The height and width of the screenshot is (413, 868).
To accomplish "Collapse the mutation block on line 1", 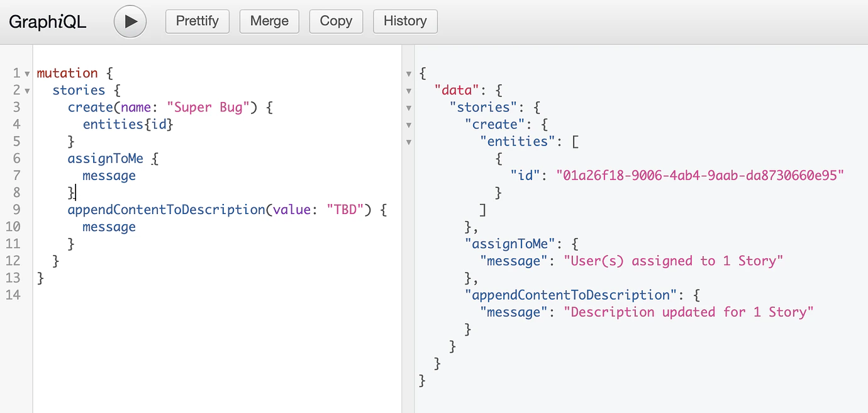I will (27, 74).
